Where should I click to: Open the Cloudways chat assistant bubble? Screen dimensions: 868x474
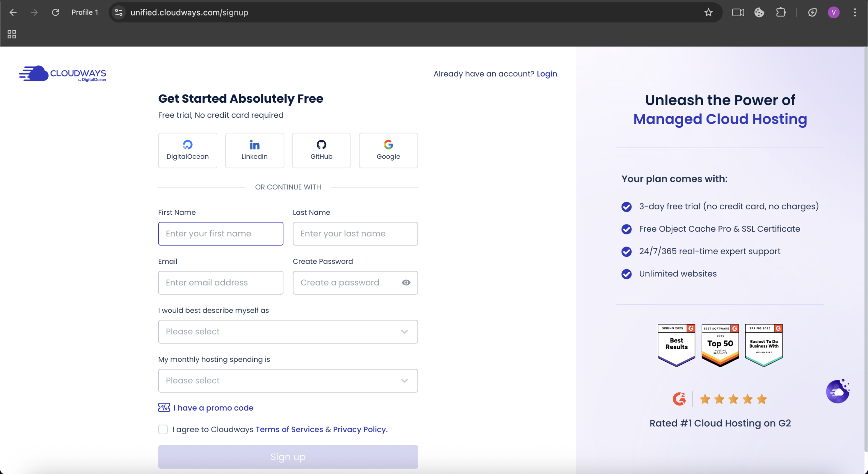coord(838,391)
